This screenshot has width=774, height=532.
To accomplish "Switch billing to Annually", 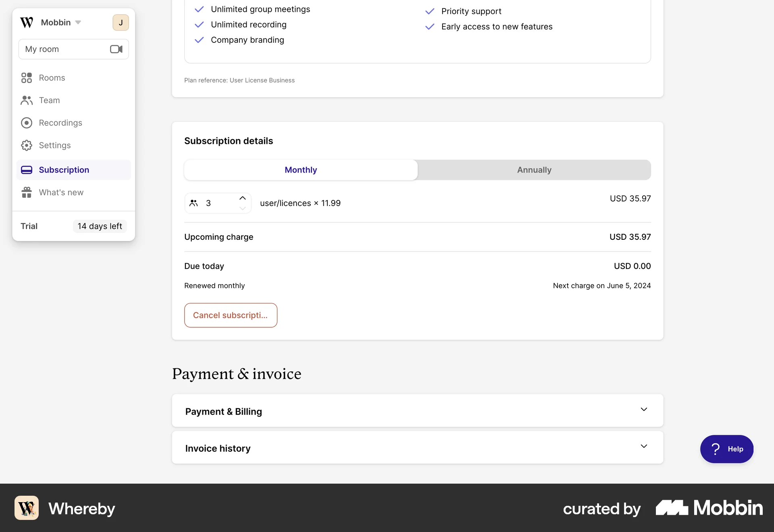I will tap(534, 170).
